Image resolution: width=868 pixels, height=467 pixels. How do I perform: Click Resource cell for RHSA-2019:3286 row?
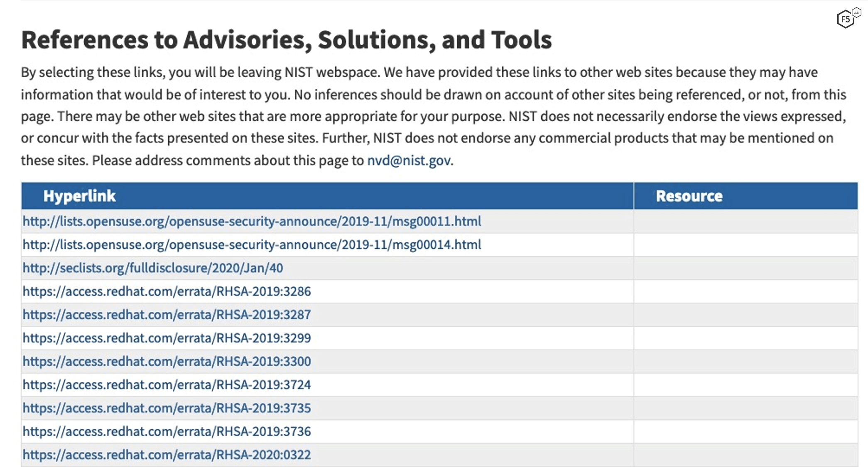[x=745, y=291]
